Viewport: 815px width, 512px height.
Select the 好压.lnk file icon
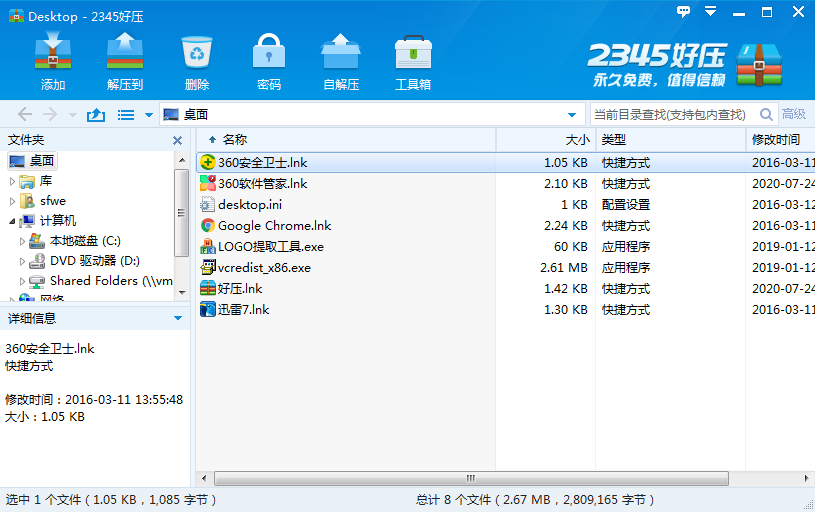tap(208, 288)
